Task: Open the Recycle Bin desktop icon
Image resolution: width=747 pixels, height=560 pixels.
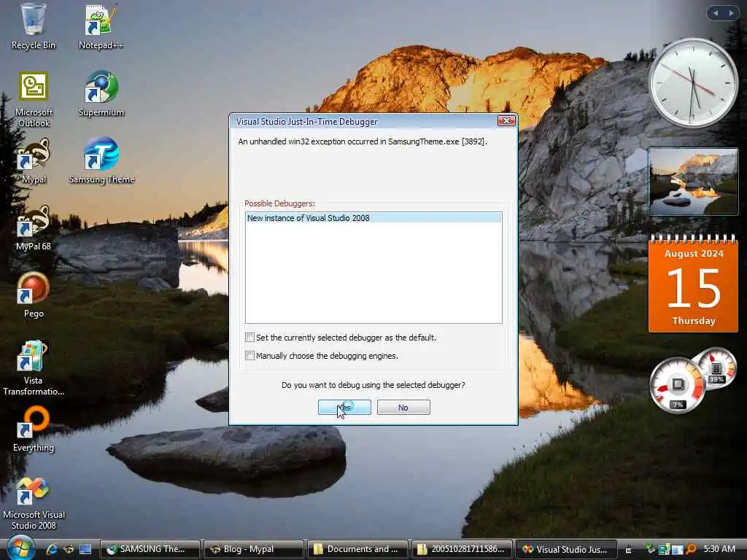Action: (34, 26)
